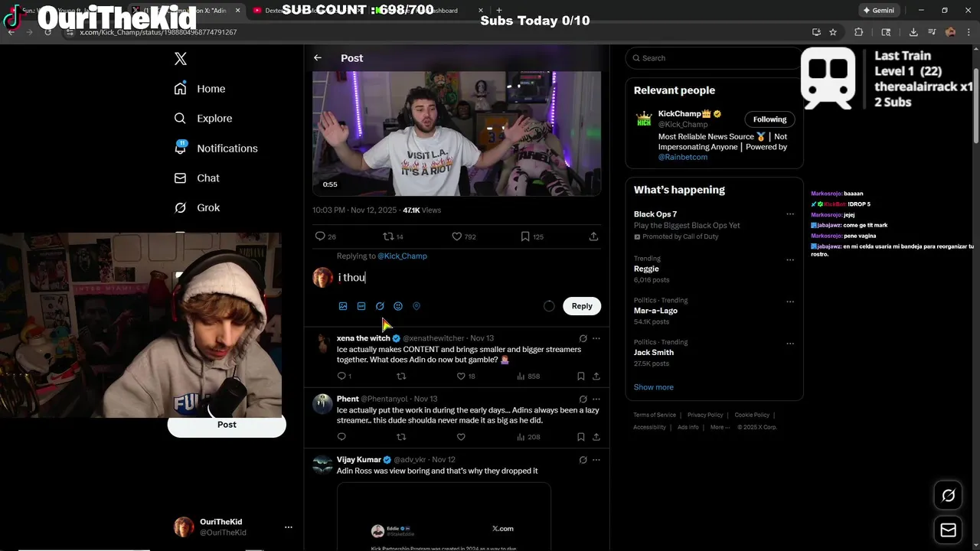Open more options for Jack Smith trend
Viewport: 980px width, 551px height.
point(790,343)
